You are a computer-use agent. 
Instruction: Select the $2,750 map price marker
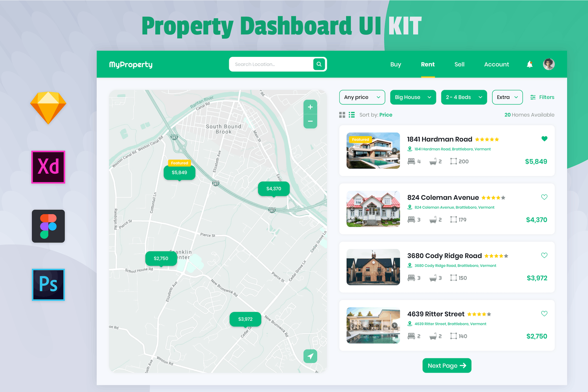point(161,259)
